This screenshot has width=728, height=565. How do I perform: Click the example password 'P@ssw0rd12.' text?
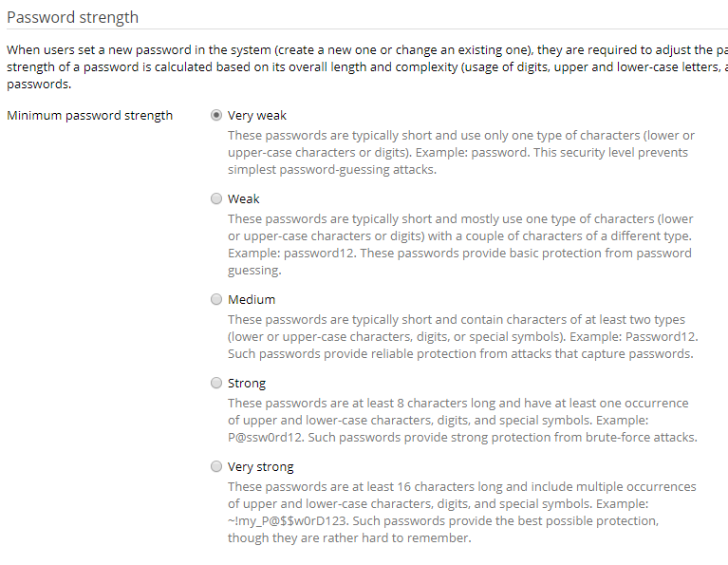coord(267,438)
